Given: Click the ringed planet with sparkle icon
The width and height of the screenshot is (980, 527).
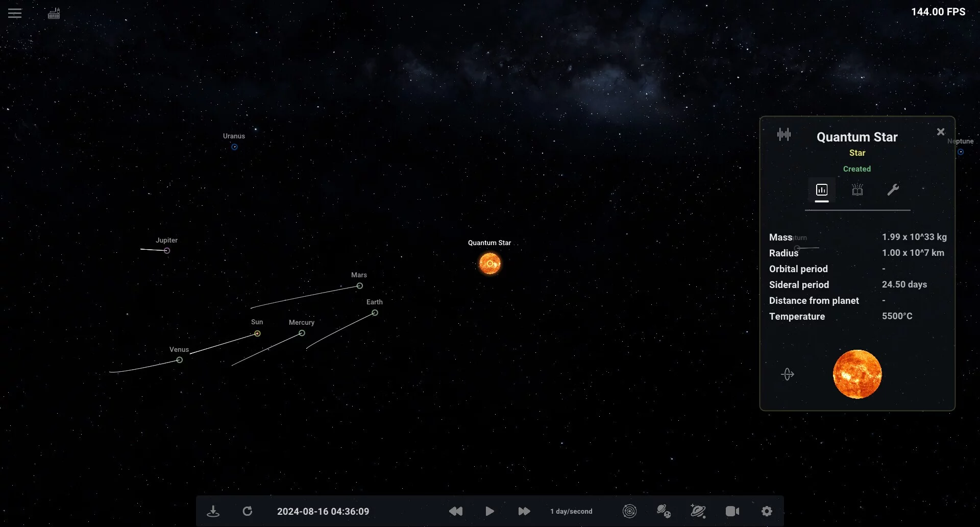Looking at the screenshot, I should [x=698, y=511].
